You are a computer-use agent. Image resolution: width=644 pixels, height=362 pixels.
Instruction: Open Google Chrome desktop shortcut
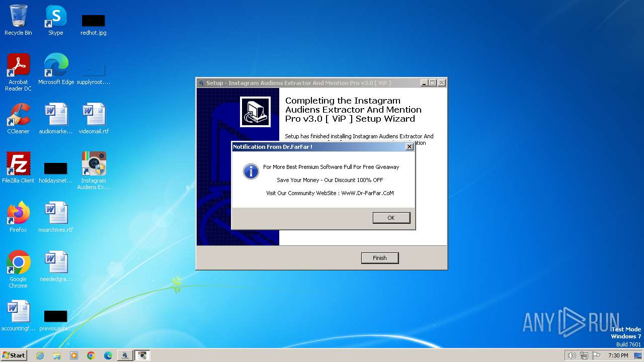(18, 269)
